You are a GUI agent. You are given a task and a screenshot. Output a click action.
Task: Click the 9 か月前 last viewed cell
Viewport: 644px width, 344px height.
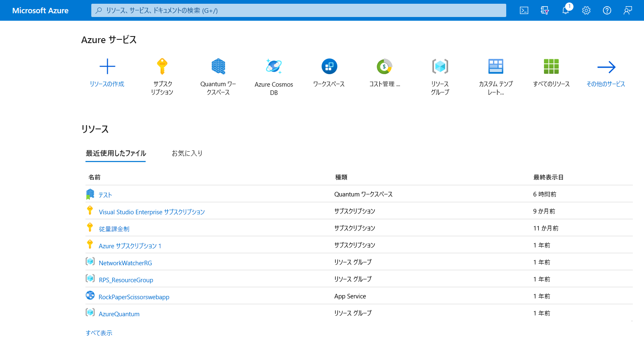544,211
